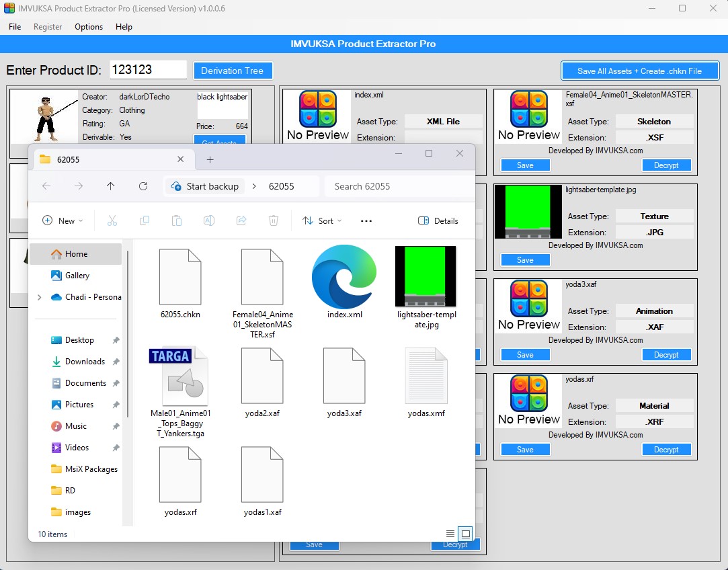Open Music quick access folder
This screenshot has width=728, height=570.
click(76, 425)
